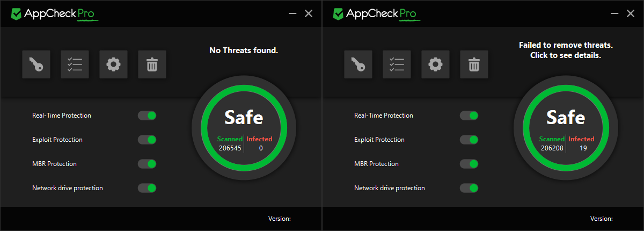Click the key icon in the failed-threats window
Screen dimensions: 644x231
pos(358,64)
